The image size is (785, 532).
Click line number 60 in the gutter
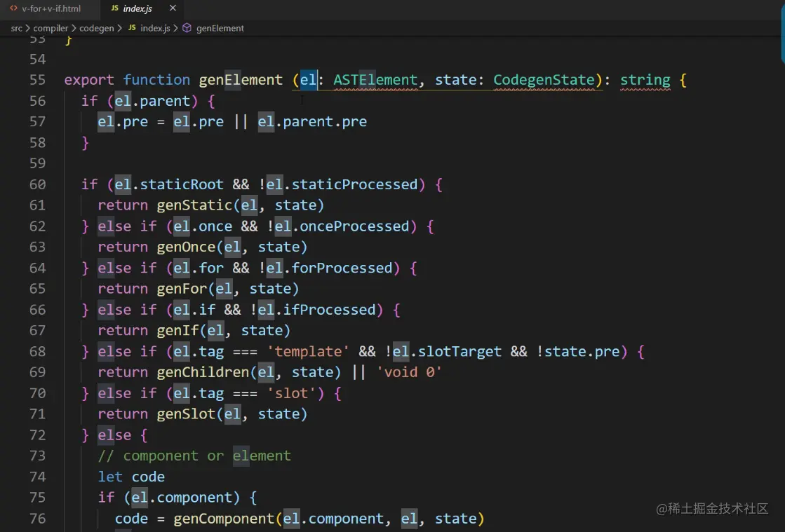tap(38, 184)
